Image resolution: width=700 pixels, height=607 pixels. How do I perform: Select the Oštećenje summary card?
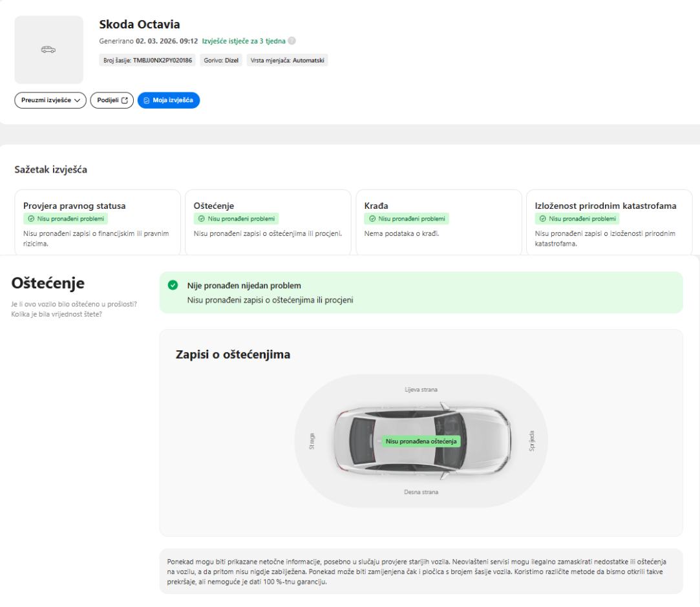coord(268,222)
